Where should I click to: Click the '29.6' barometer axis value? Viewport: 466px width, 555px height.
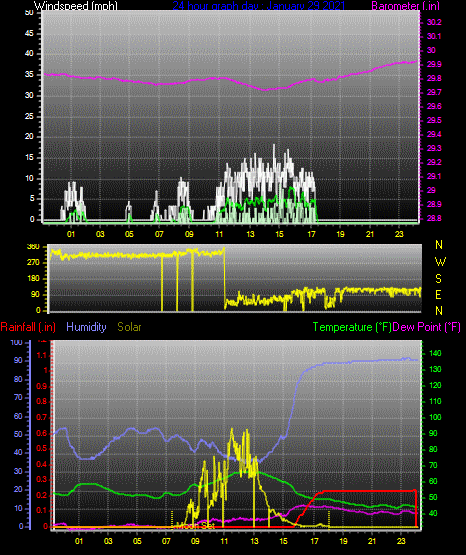click(x=434, y=107)
